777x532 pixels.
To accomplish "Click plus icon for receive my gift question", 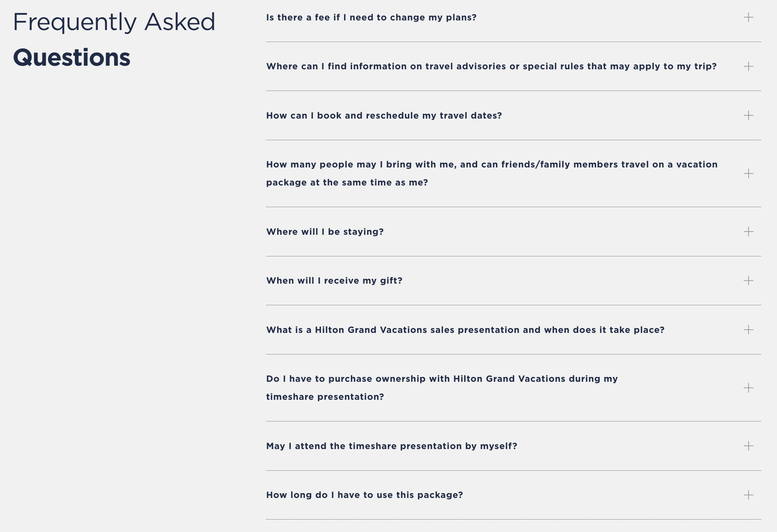I will pyautogui.click(x=748, y=280).
